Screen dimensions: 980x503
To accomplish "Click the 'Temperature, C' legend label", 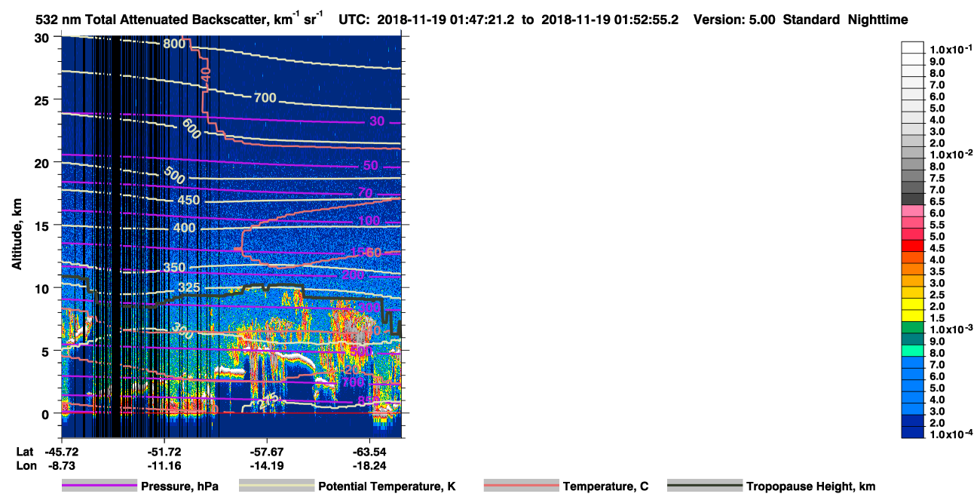I will 605,486.
